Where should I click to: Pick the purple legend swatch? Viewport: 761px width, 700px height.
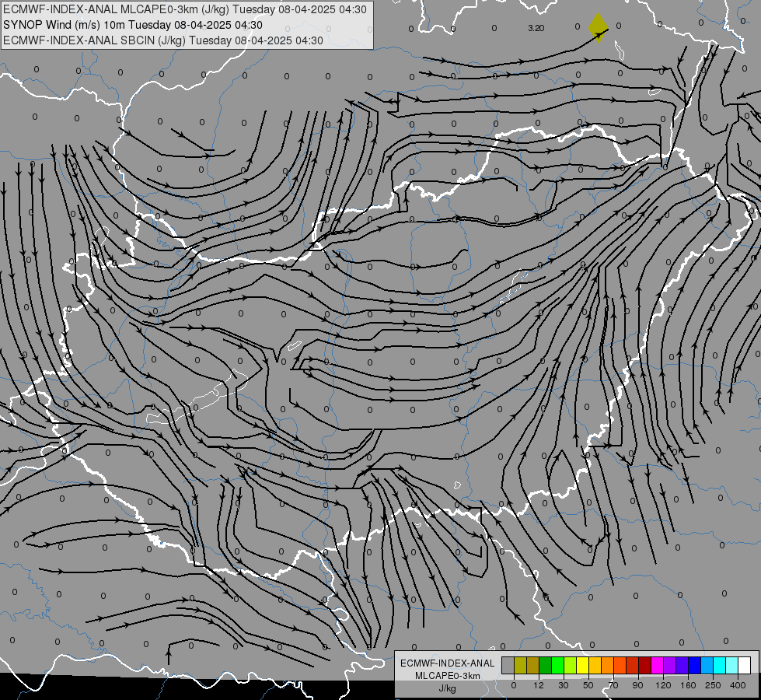tap(670, 665)
